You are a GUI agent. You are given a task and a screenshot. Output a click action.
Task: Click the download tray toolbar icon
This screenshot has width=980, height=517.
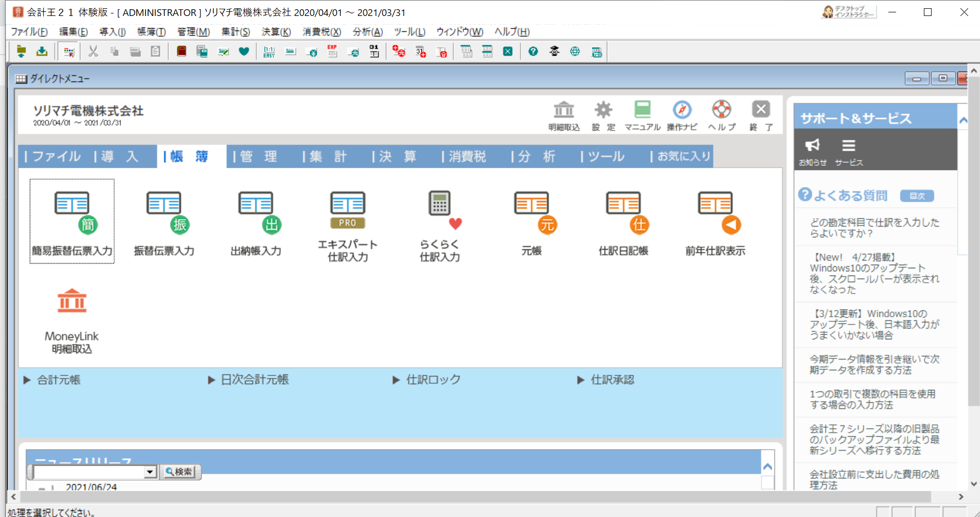tap(42, 51)
